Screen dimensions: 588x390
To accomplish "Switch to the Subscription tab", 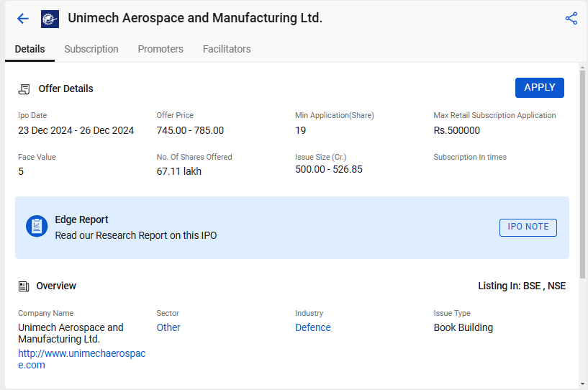I will pos(91,49).
